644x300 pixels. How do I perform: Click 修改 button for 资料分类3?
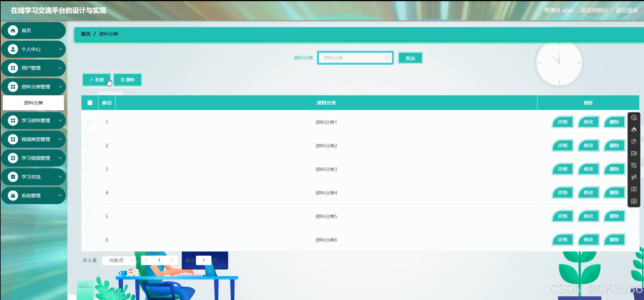tap(588, 169)
